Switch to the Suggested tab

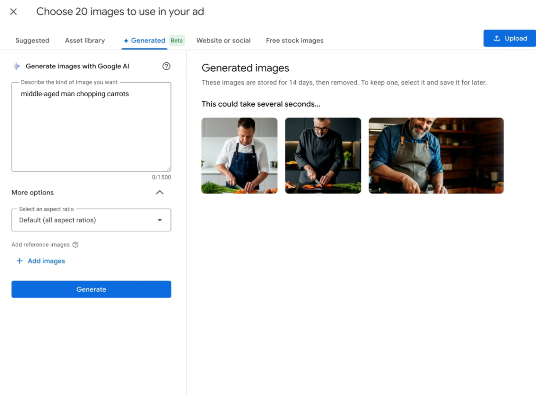click(32, 41)
